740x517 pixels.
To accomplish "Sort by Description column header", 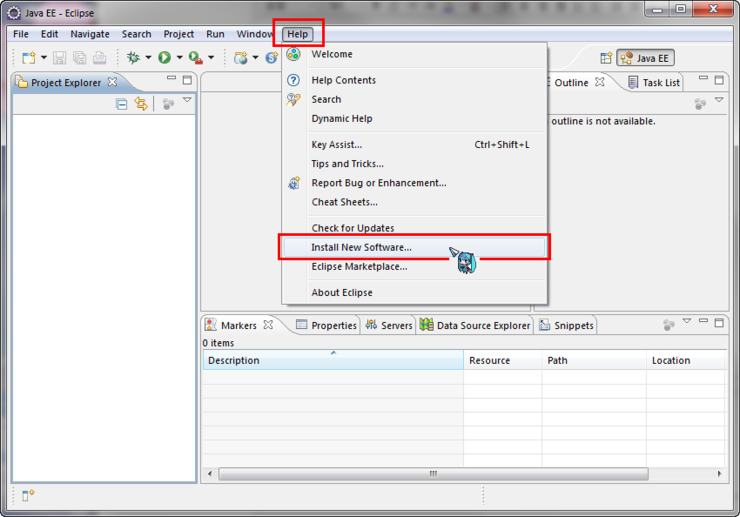I will point(333,360).
